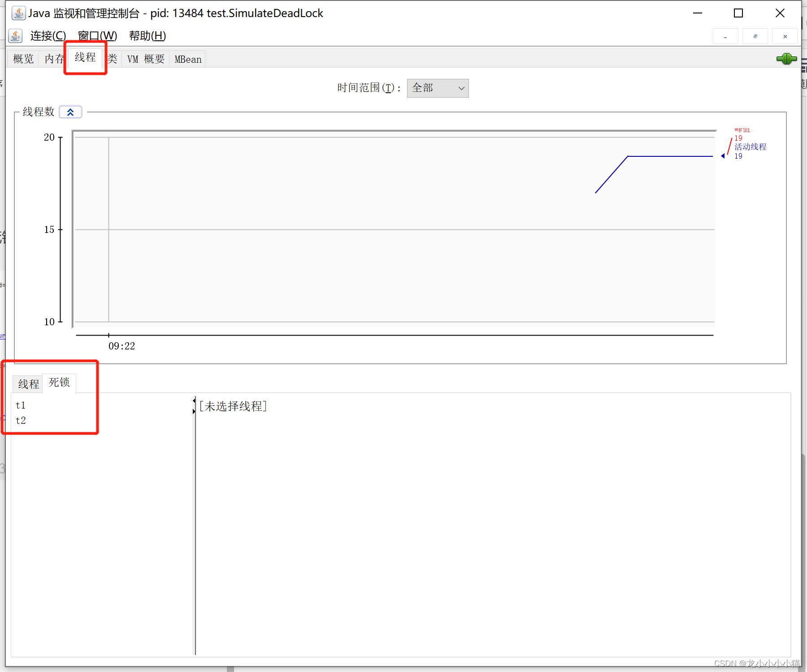Minimize the inner connection window
The height and width of the screenshot is (672, 807).
click(x=725, y=36)
